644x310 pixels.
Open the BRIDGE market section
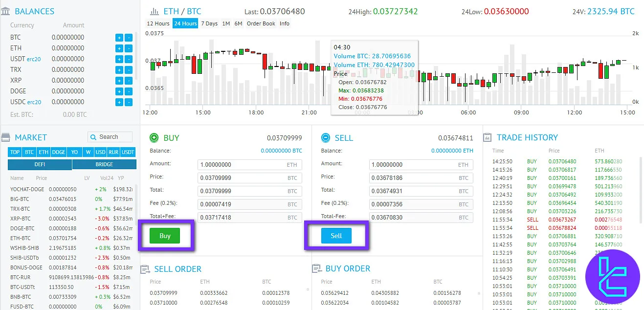coord(104,165)
